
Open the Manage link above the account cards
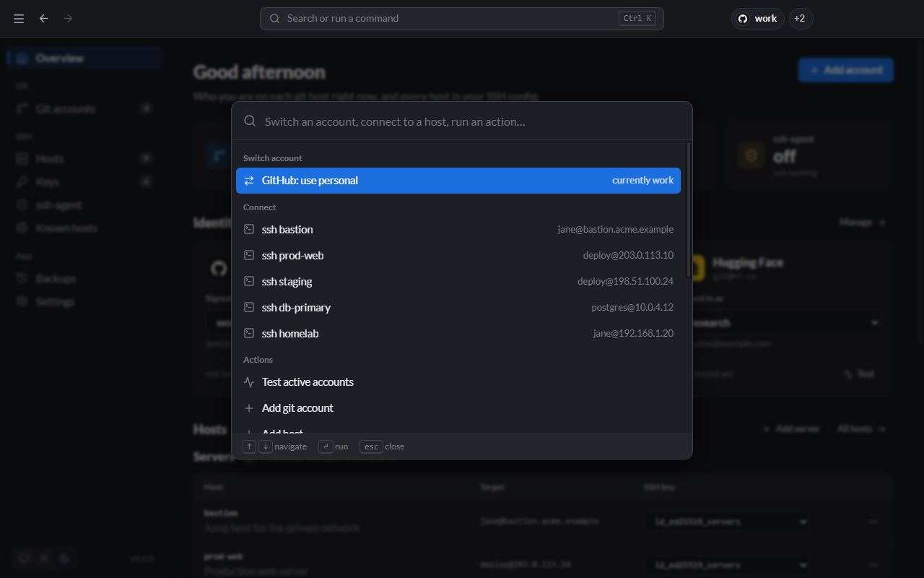tap(862, 223)
